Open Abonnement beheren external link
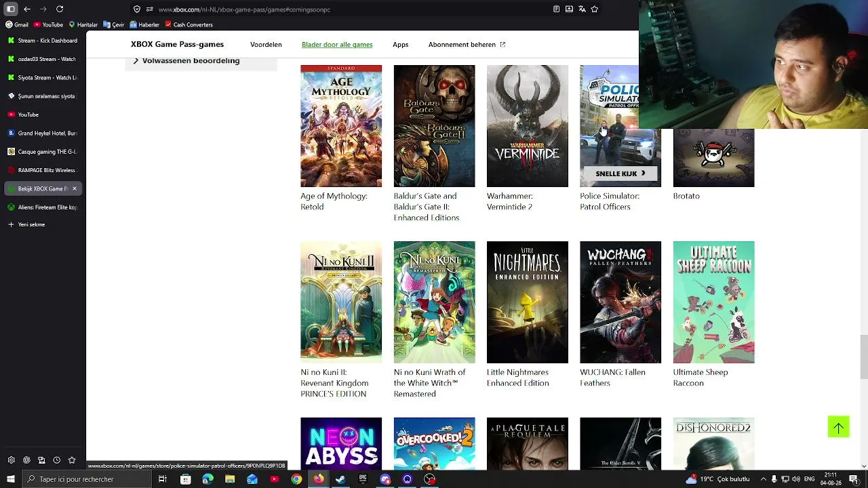This screenshot has height=488, width=868. tap(467, 45)
